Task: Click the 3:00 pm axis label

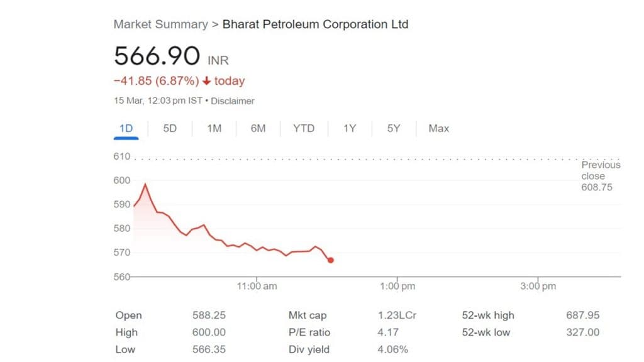Action: click(x=538, y=287)
